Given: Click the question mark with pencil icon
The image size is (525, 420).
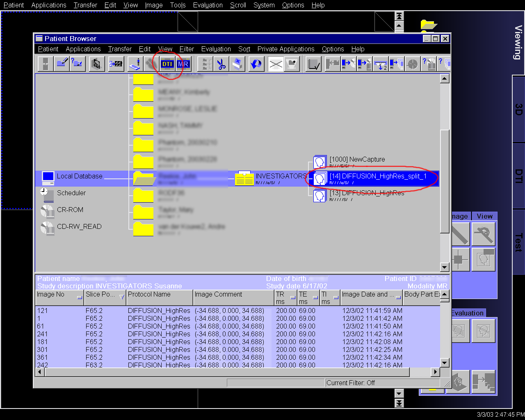Looking at the screenshot, I should click(x=77, y=64).
